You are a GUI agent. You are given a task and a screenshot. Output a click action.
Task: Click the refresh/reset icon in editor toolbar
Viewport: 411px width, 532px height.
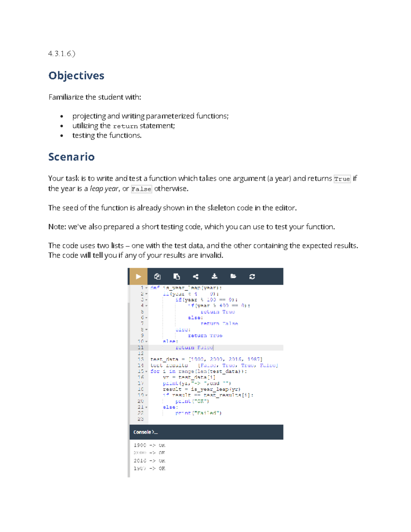tap(252, 276)
